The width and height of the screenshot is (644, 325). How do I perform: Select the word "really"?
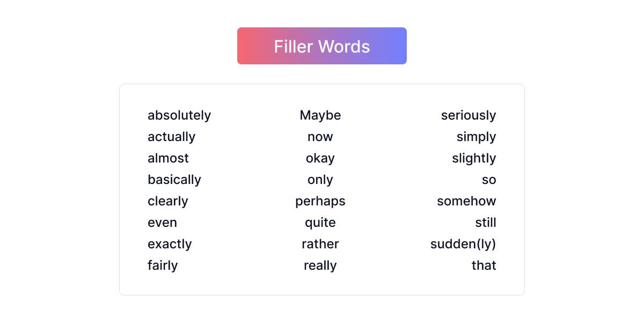point(320,265)
